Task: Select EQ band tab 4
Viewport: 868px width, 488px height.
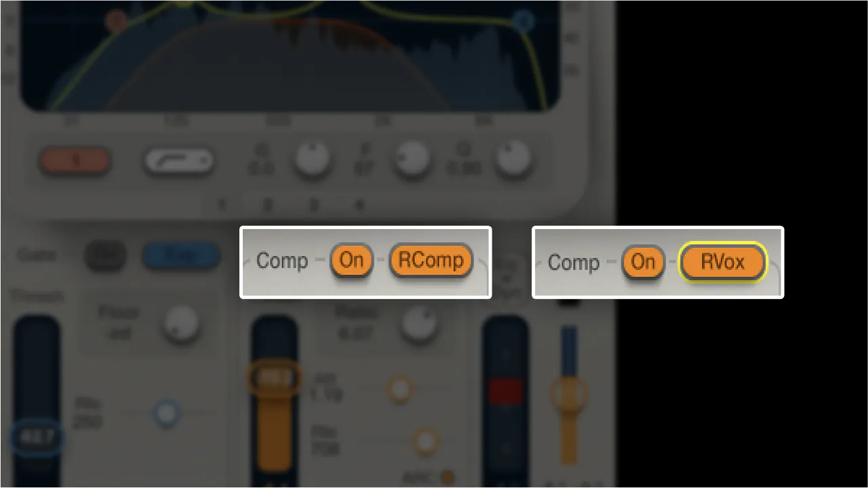Action: click(360, 204)
